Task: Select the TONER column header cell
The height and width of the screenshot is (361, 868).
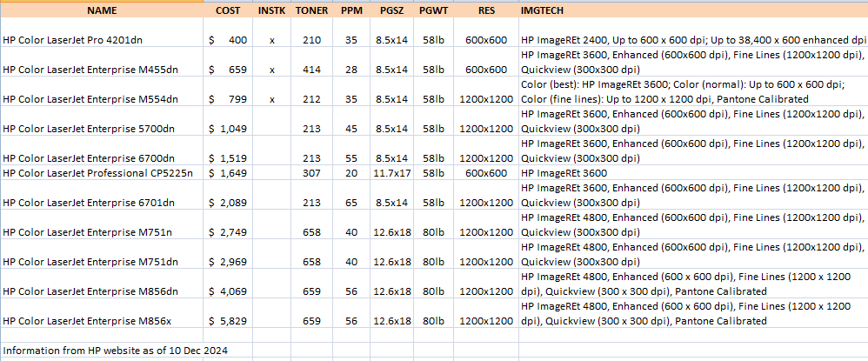Action: (311, 10)
